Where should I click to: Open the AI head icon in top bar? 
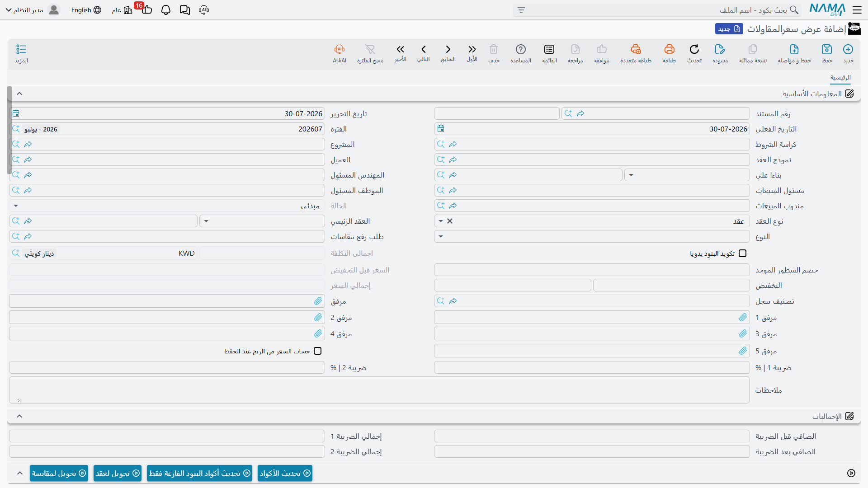[204, 10]
